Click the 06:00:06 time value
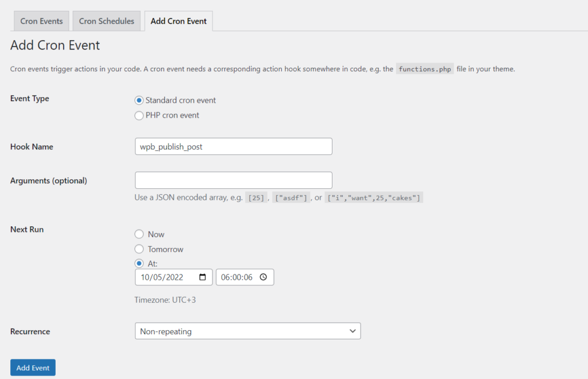The height and width of the screenshot is (379, 588). point(237,277)
